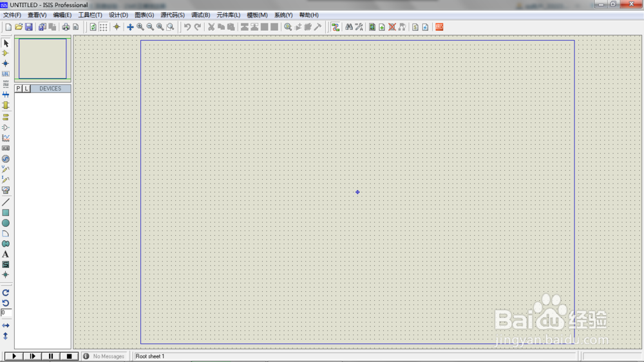
Task: Create a new design file
Action: pyautogui.click(x=8, y=27)
